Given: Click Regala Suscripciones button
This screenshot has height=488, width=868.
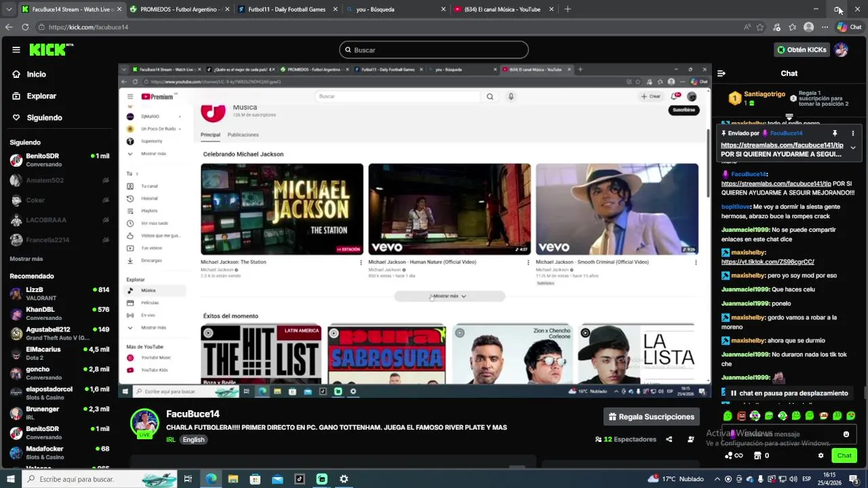Looking at the screenshot, I should pos(651,417).
